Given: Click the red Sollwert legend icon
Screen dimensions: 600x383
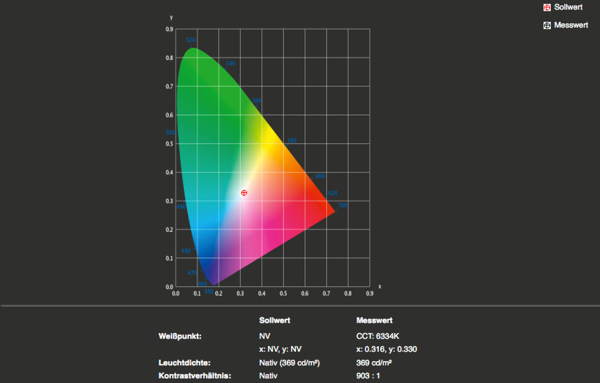Looking at the screenshot, I should [x=547, y=7].
